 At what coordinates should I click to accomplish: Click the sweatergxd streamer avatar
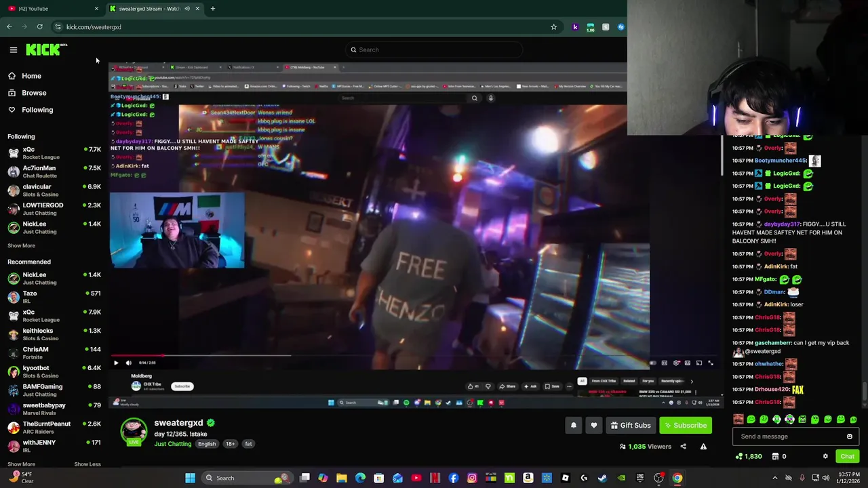coord(134,432)
